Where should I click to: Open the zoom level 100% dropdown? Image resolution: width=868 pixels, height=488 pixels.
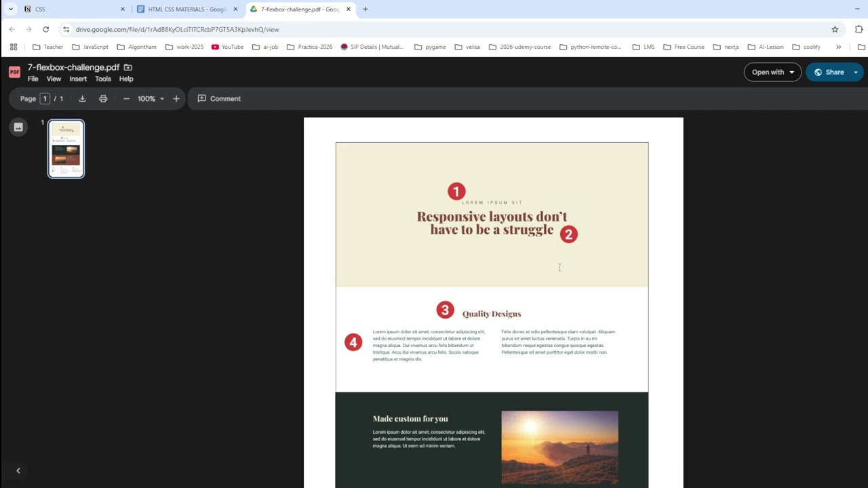pos(151,99)
